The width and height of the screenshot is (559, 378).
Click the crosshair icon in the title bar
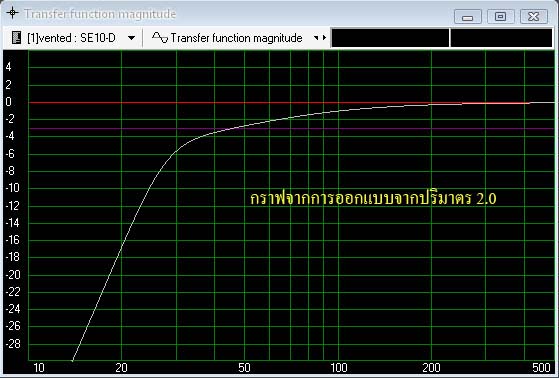12,13
